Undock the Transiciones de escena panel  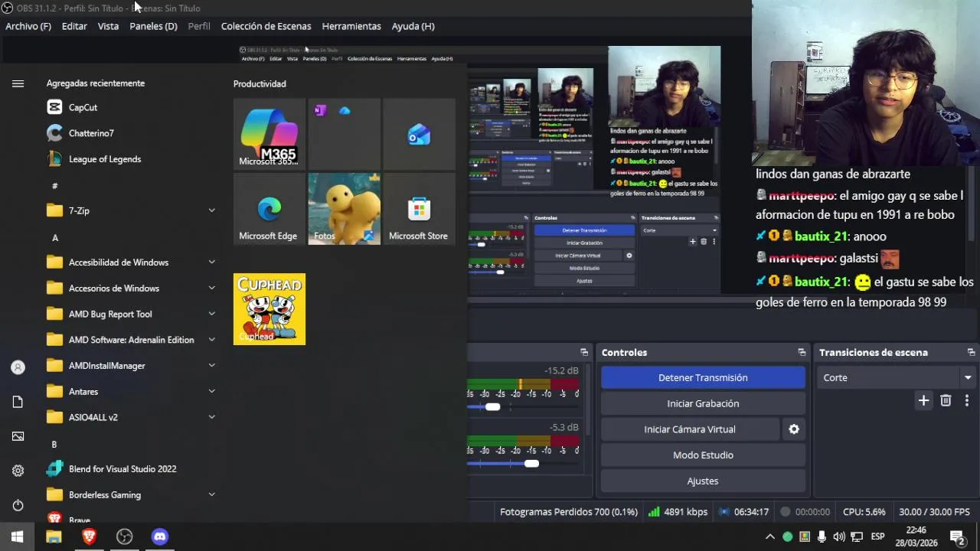[971, 353]
